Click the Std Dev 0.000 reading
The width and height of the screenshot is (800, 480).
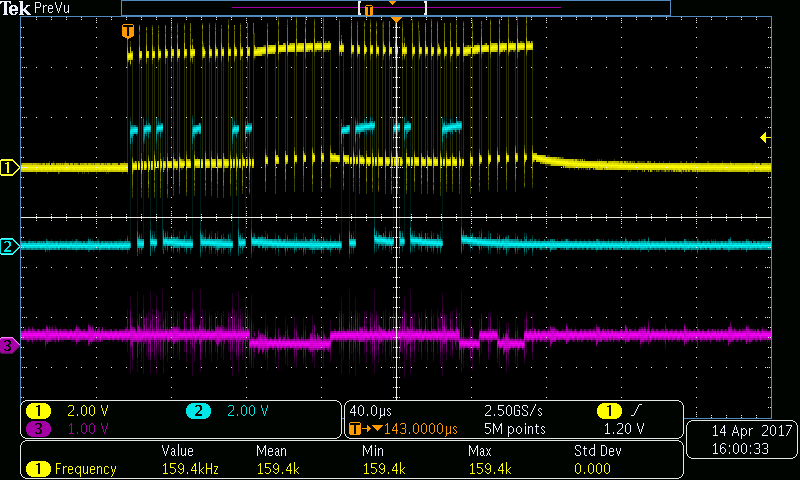pos(592,469)
